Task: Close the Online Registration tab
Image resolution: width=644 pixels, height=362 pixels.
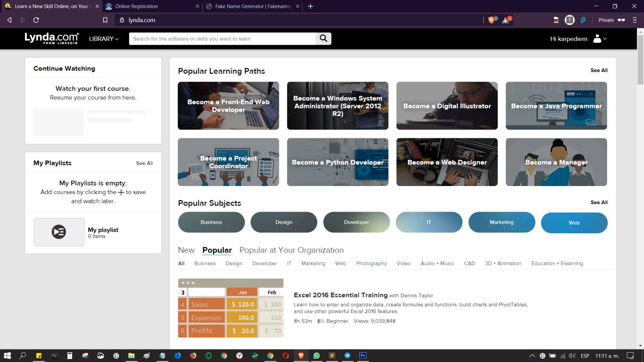Action: [x=198, y=6]
